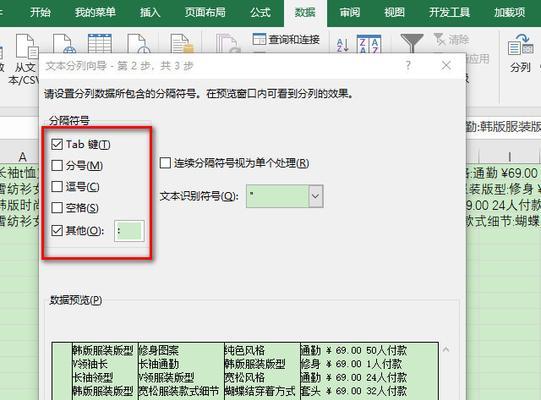Check treat consecutive delimiters as one
The width and height of the screenshot is (541, 400).
click(165, 163)
